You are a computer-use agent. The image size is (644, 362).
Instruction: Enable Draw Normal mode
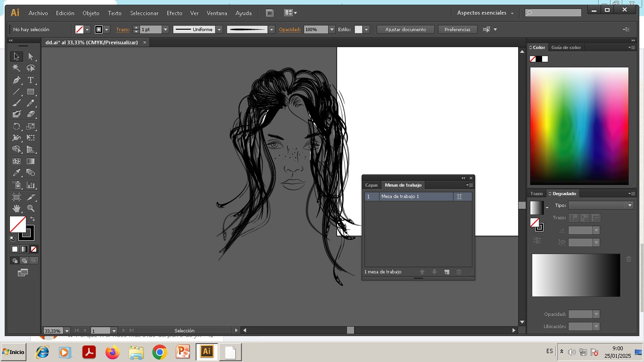click(x=15, y=261)
